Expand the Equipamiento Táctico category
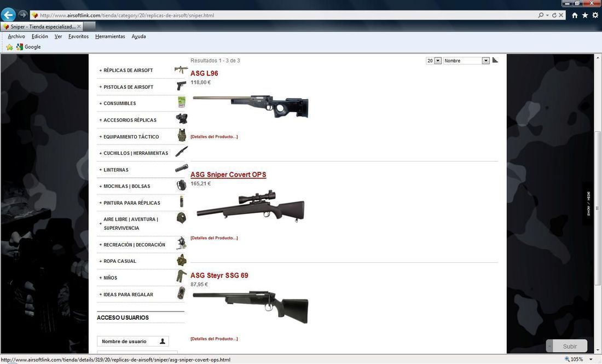The width and height of the screenshot is (602, 364). (101, 137)
